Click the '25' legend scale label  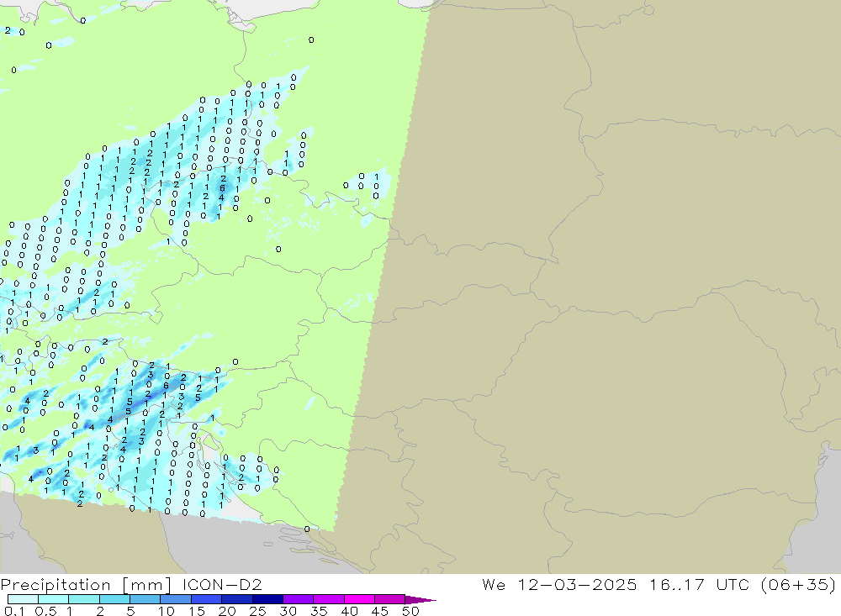(257, 611)
